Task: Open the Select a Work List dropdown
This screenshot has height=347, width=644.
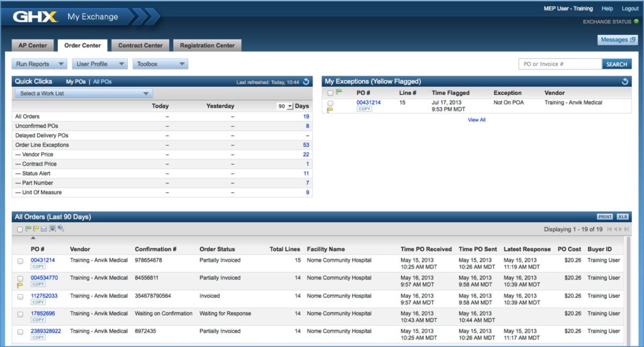Action: click(x=84, y=93)
